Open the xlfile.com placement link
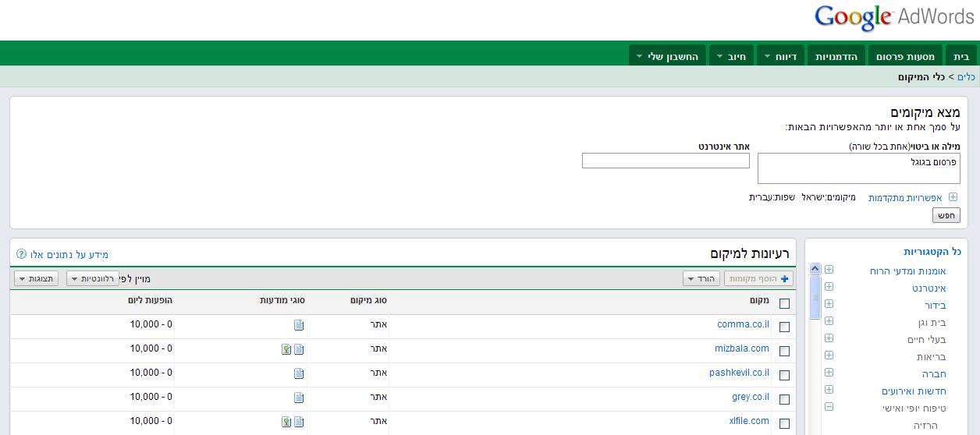 coord(749,421)
